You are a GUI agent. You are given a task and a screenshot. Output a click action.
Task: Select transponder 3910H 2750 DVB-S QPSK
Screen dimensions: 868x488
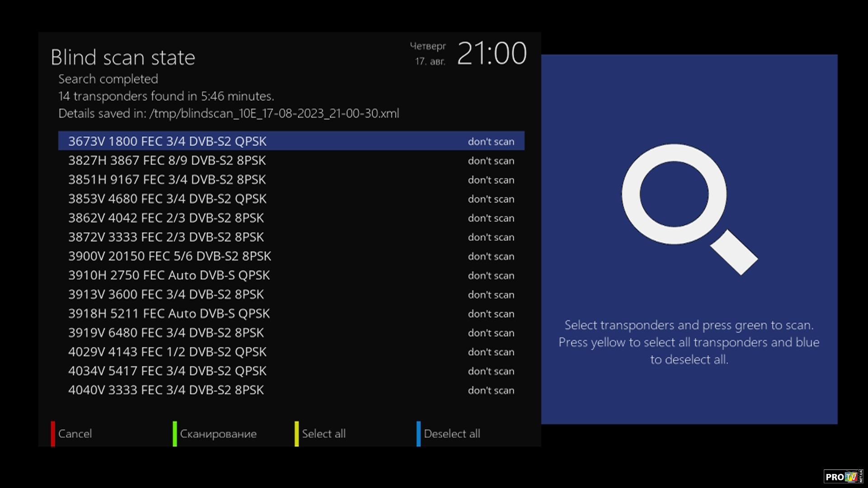[x=169, y=276]
